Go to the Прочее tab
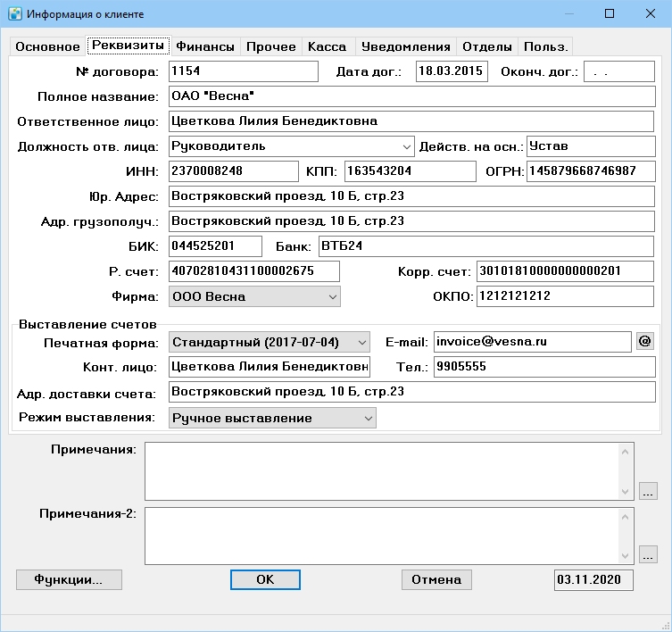Image resolution: width=672 pixels, height=632 pixels. tap(271, 46)
